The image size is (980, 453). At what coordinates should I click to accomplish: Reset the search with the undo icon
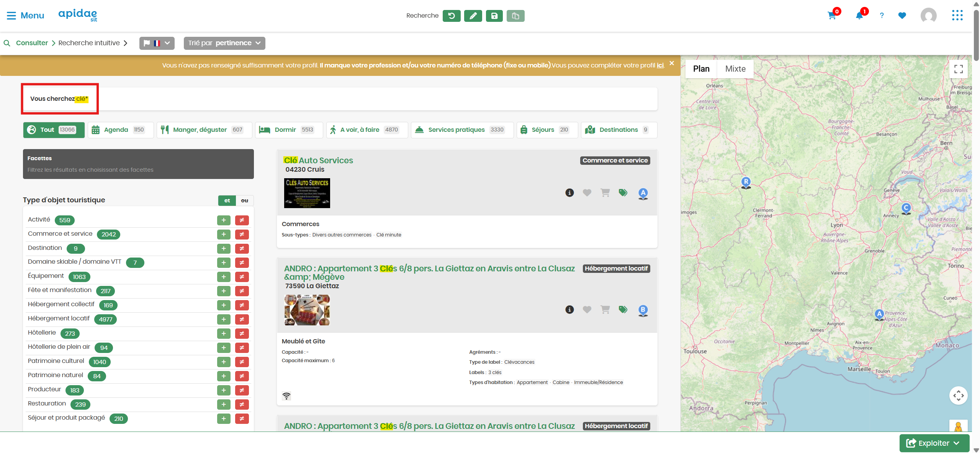pos(452,16)
